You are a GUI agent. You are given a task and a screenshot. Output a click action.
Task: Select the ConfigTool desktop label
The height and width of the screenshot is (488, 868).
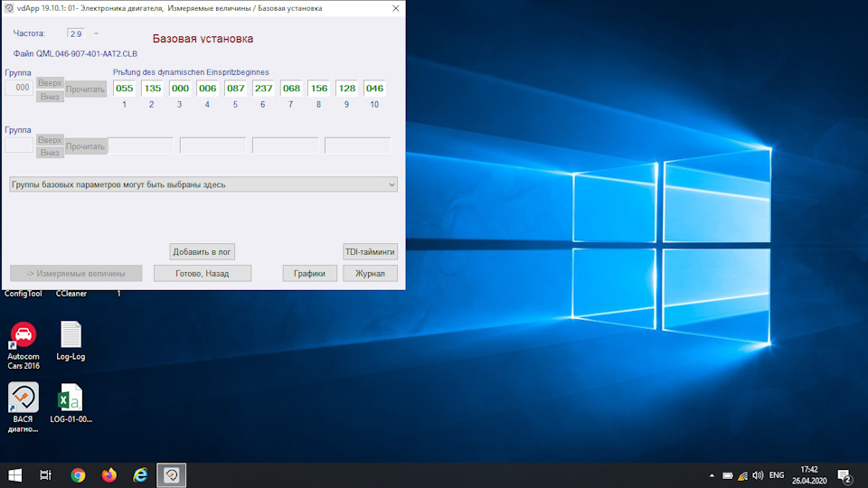pyautogui.click(x=24, y=294)
